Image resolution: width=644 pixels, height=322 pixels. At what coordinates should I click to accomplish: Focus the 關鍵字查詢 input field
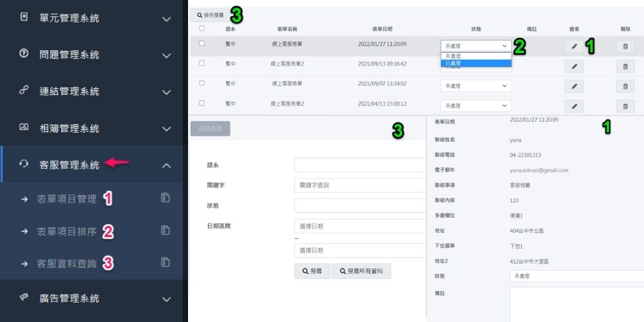(360, 185)
